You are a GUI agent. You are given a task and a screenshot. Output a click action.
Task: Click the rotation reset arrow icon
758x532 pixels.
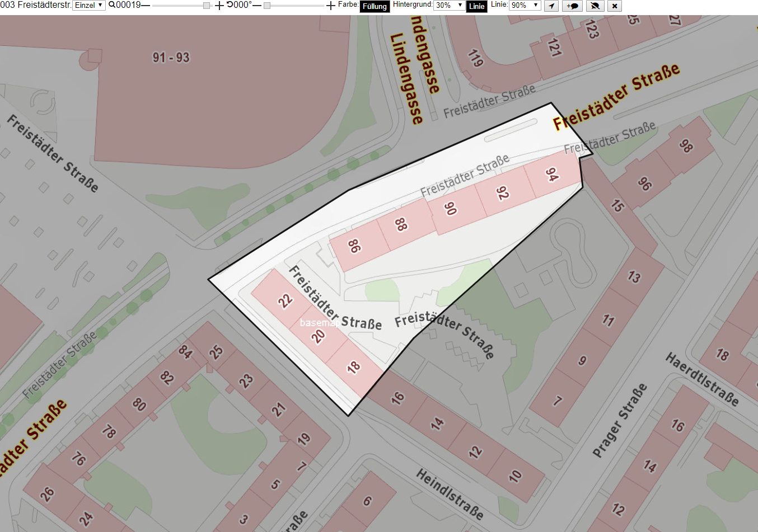click(230, 5)
